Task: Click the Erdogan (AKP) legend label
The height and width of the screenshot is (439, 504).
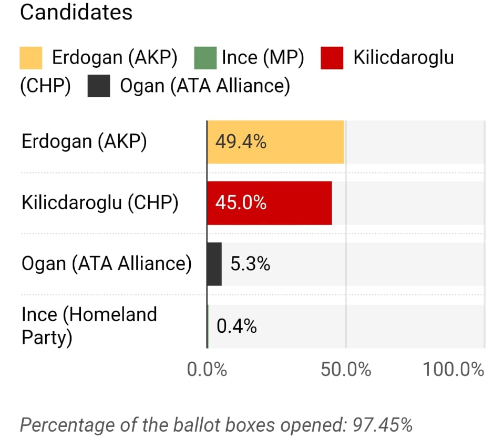Action: tap(114, 57)
